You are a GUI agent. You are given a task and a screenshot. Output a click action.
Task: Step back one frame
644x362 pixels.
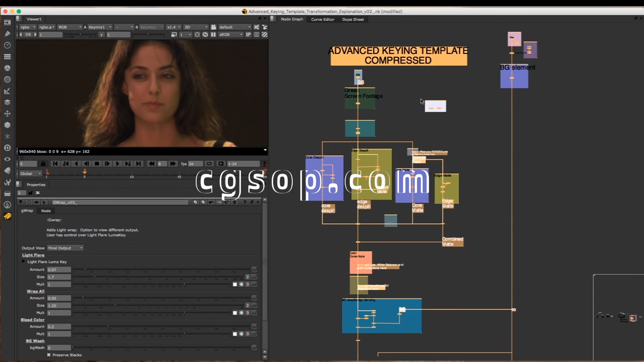(x=87, y=164)
